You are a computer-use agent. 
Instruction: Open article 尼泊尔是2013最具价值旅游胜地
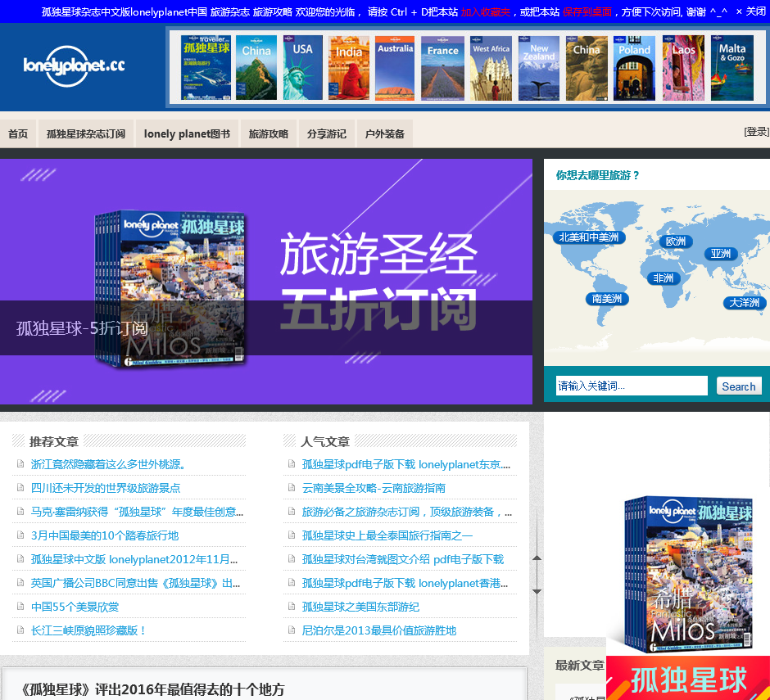click(379, 630)
